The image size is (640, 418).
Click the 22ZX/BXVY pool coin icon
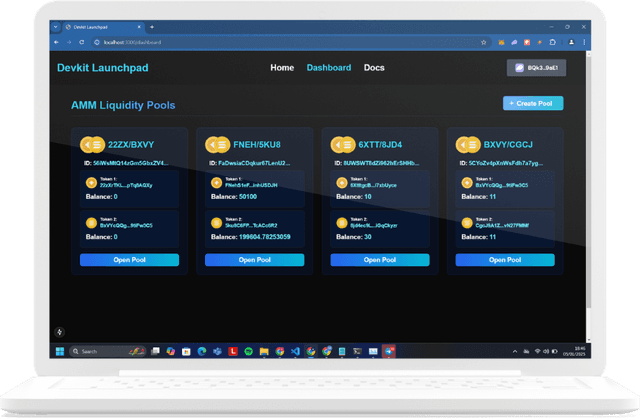pyautogui.click(x=93, y=145)
